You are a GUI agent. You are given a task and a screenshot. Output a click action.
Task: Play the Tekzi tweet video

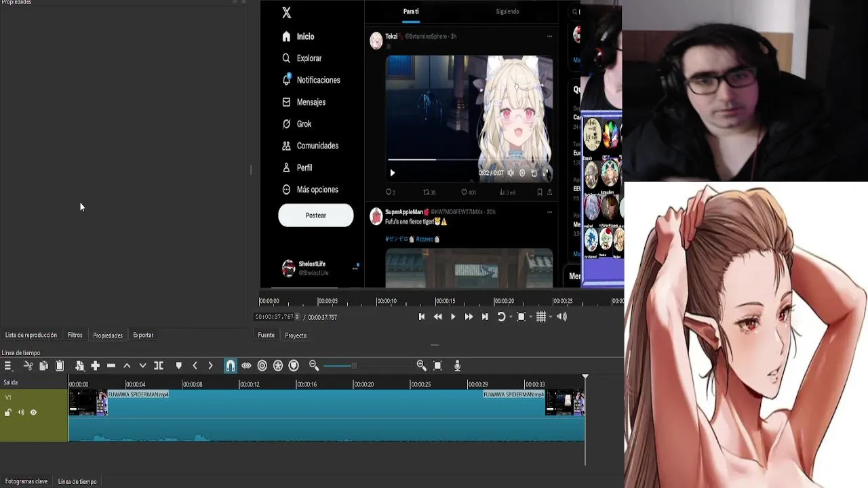click(x=392, y=173)
